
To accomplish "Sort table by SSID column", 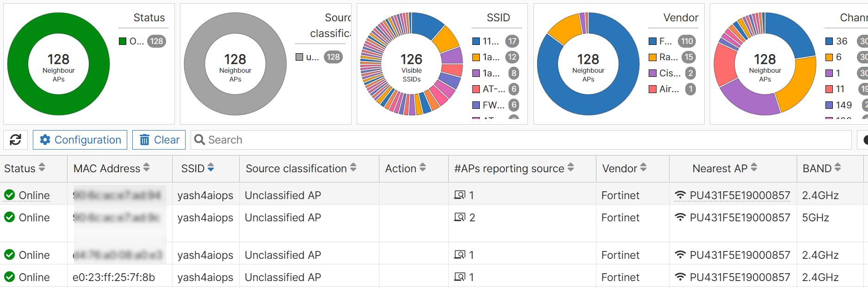I will [x=211, y=168].
